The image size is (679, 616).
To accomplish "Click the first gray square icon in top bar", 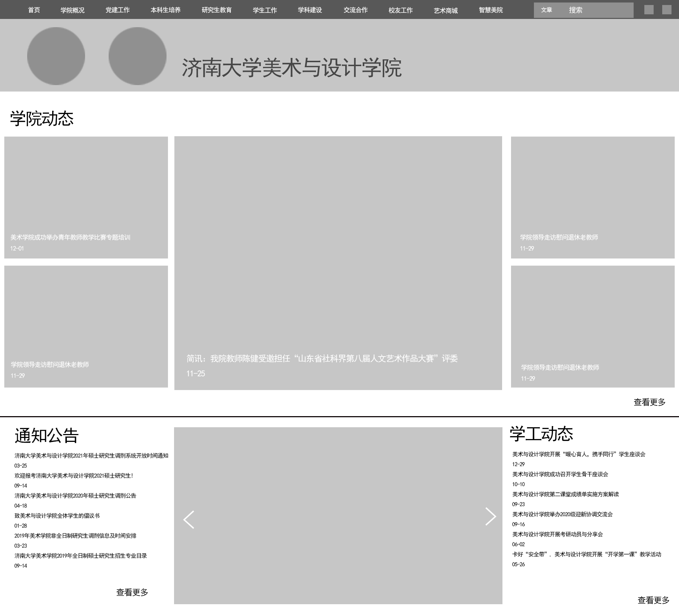I will 649,10.
